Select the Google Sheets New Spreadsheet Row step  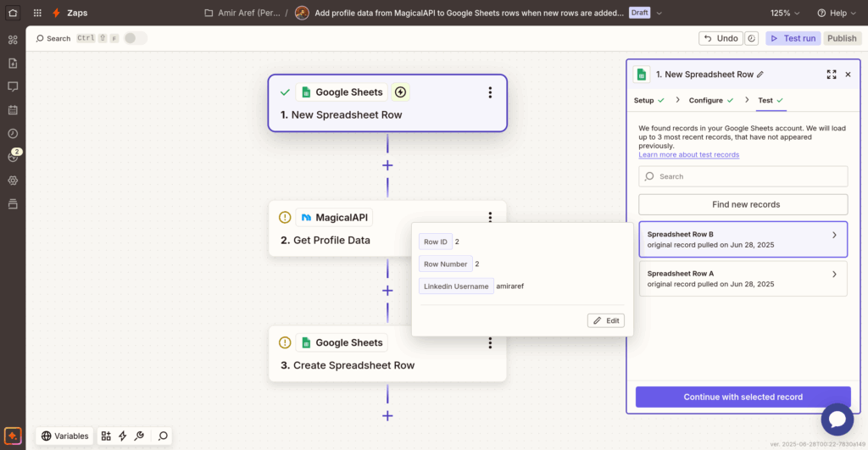(x=387, y=103)
